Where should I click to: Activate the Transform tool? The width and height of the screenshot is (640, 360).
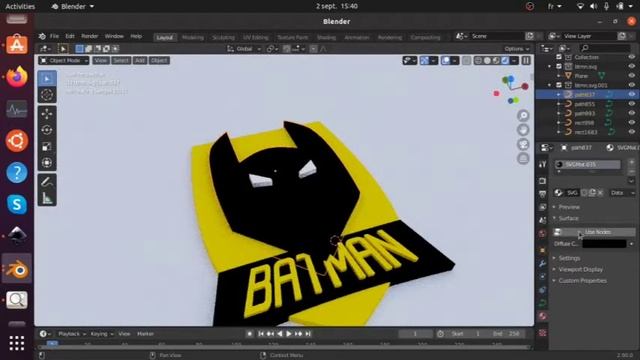tap(47, 162)
